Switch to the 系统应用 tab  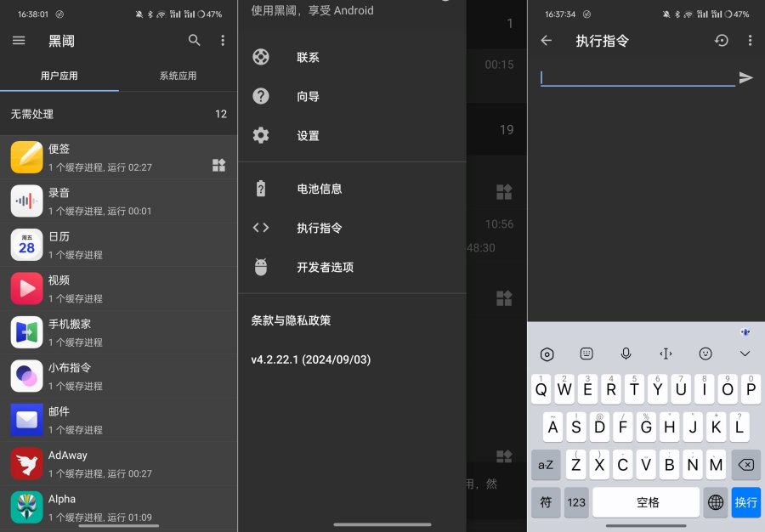(178, 76)
